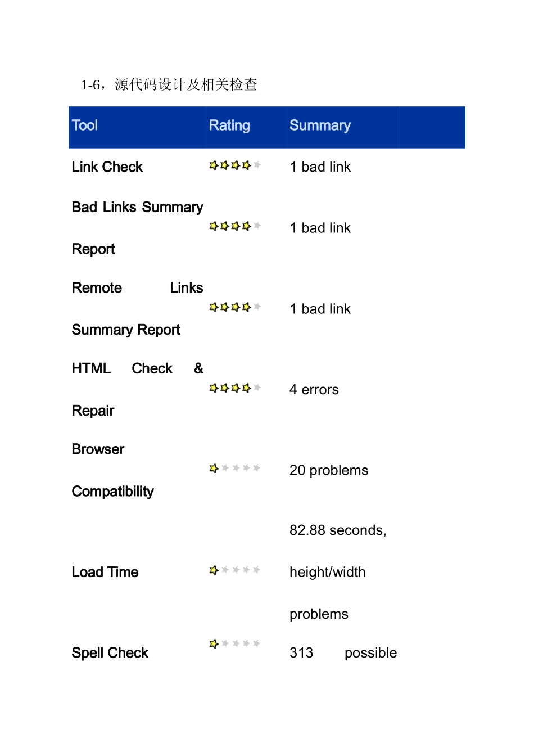Viewport: 534px width, 756px height.
Task: Click the Tool column header
Action: 85,125
